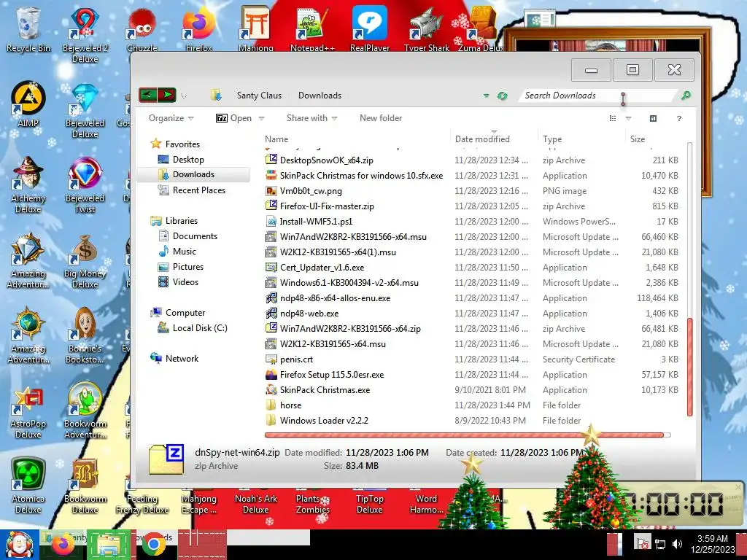
Task: Sort by Date modified column header
Action: coord(494,139)
